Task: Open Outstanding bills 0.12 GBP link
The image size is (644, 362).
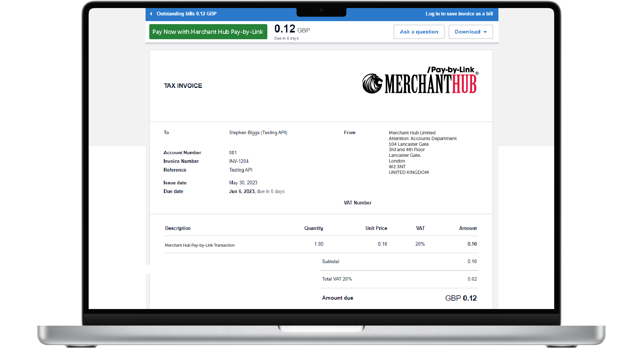Action: [x=186, y=14]
